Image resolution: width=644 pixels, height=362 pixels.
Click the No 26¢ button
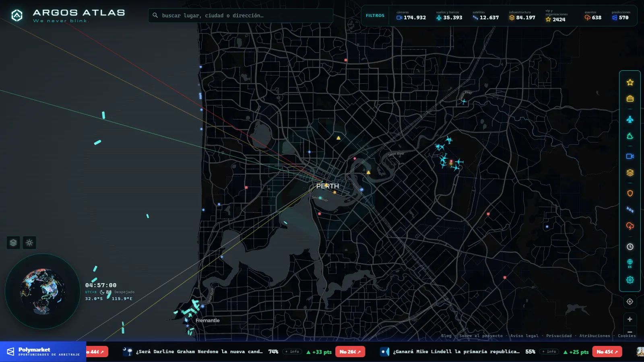tap(350, 352)
